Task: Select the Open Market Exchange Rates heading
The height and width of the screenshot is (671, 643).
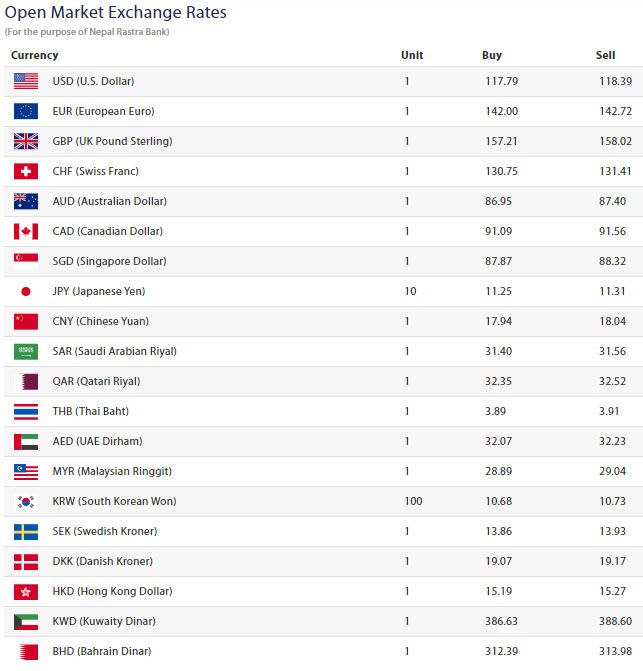Action: [116, 12]
